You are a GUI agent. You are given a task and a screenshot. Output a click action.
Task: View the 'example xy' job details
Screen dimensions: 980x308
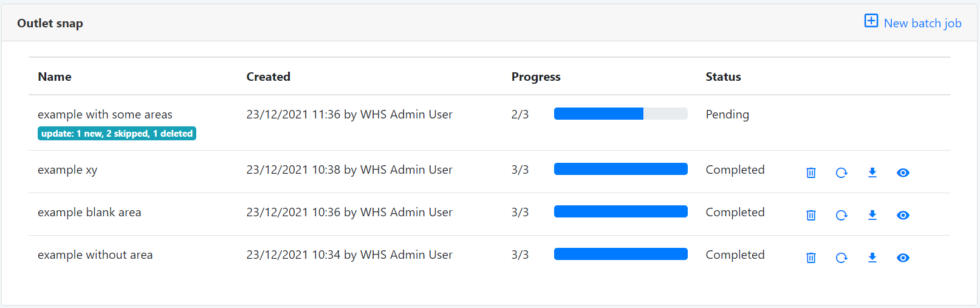(903, 173)
